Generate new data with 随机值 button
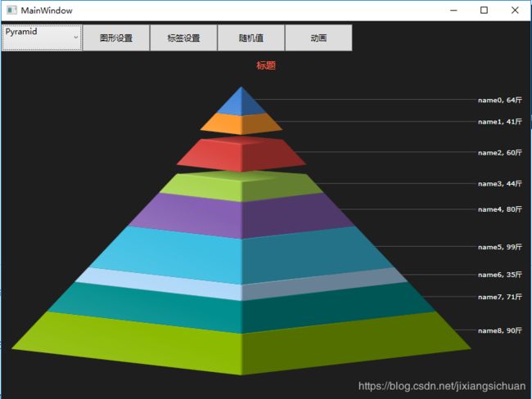This screenshot has height=399, width=532. pos(251,38)
